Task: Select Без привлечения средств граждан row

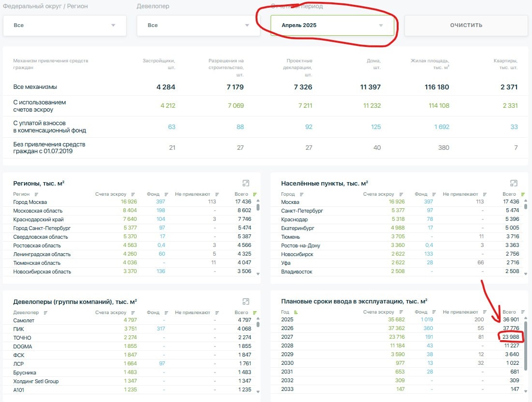Action: 265,147
